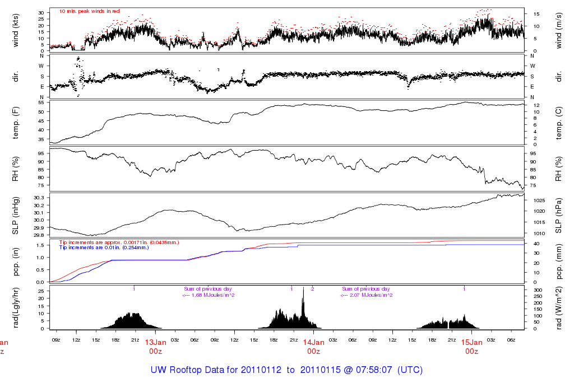Click the 'rad(Lgly/hr)' axis label

15,308
